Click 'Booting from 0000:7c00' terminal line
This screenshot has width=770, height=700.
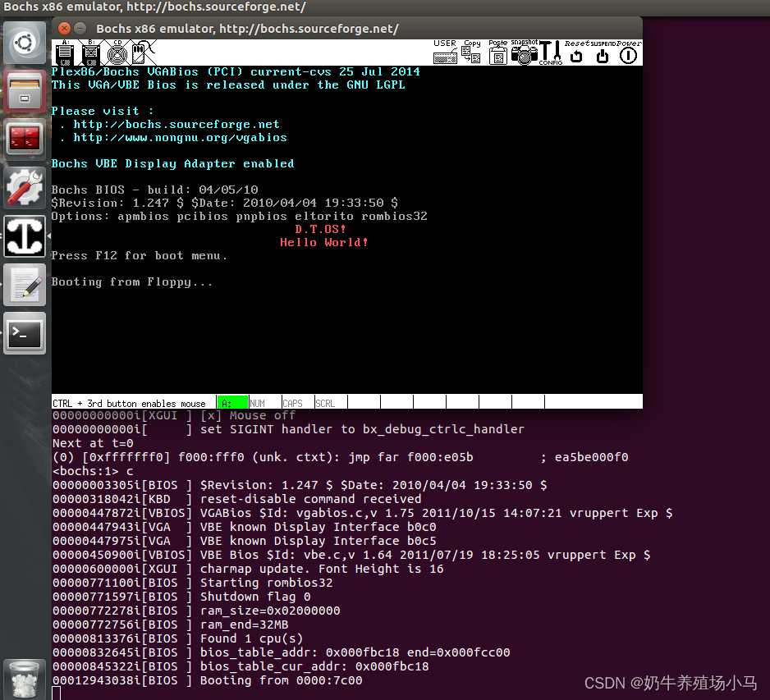point(281,680)
